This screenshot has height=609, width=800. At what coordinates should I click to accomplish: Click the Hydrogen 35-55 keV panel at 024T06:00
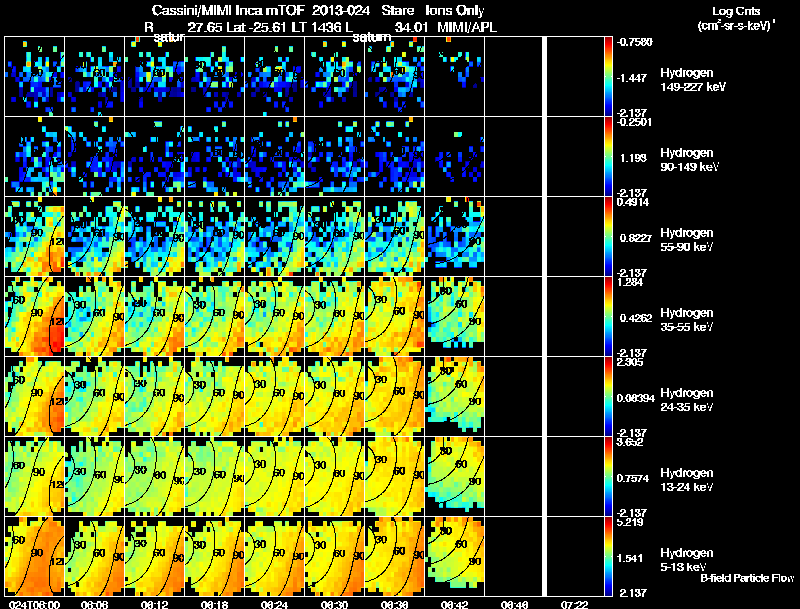click(34, 316)
